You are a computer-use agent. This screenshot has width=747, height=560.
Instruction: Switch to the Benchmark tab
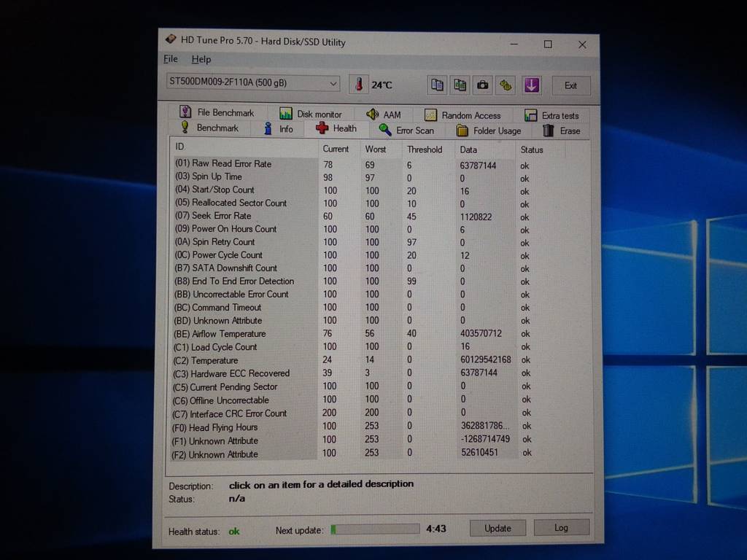point(210,128)
